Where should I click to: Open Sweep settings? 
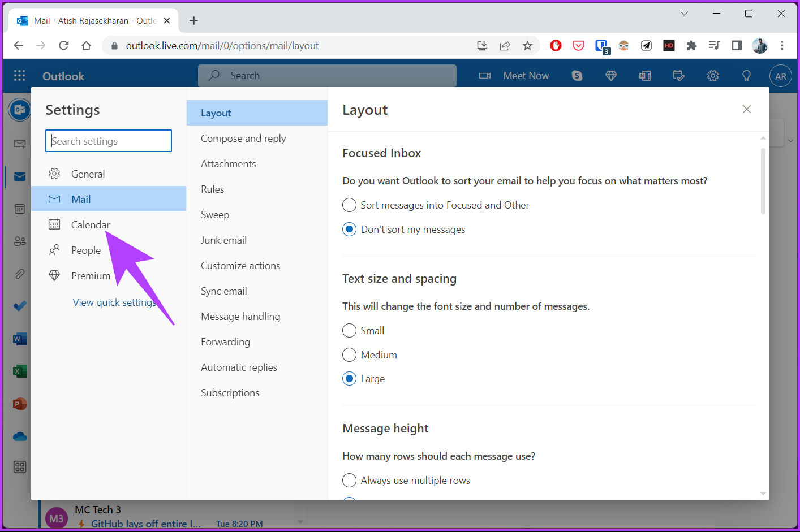tap(257, 214)
